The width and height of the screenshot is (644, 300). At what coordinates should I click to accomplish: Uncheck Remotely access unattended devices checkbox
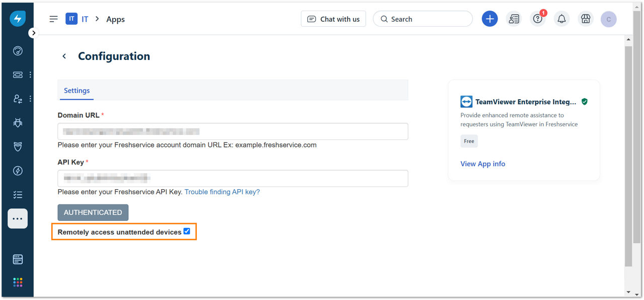tap(187, 231)
